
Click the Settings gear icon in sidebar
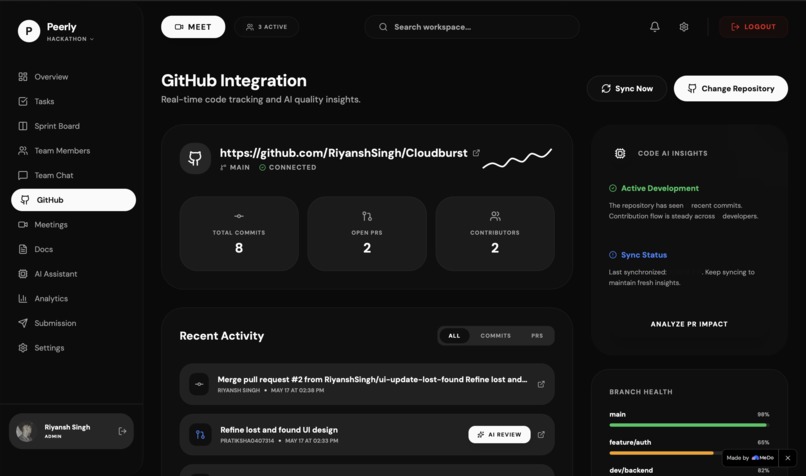click(x=23, y=348)
